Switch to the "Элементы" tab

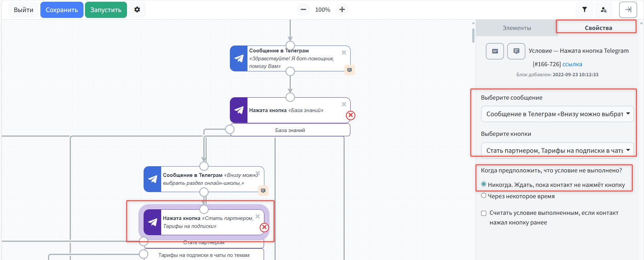pyautogui.click(x=516, y=28)
